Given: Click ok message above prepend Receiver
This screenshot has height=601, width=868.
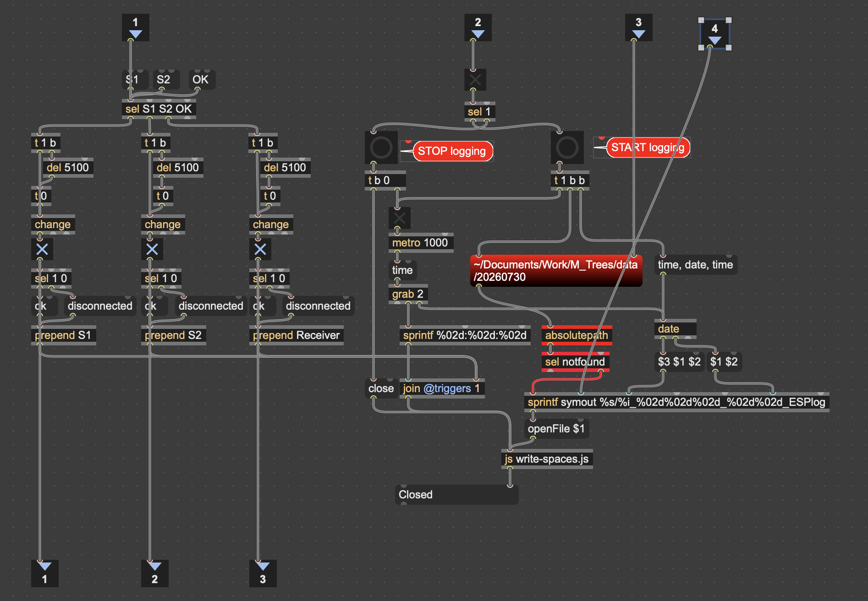Looking at the screenshot, I should click(x=262, y=306).
